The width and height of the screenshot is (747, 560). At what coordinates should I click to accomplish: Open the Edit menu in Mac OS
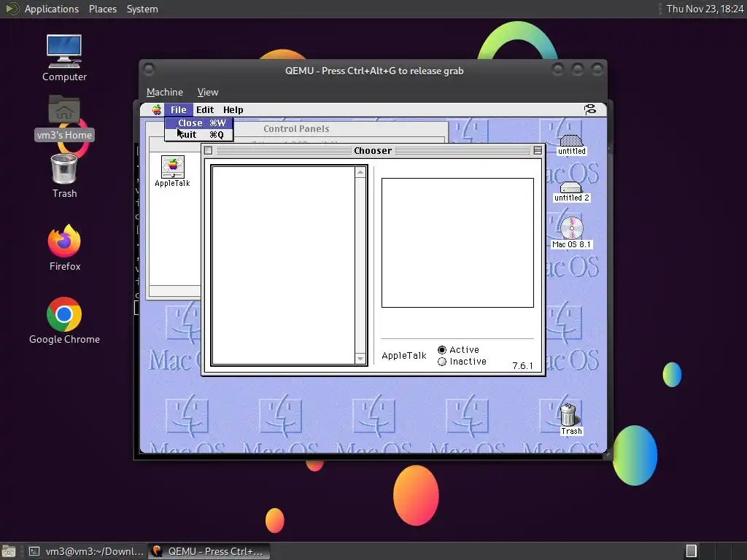(205, 110)
